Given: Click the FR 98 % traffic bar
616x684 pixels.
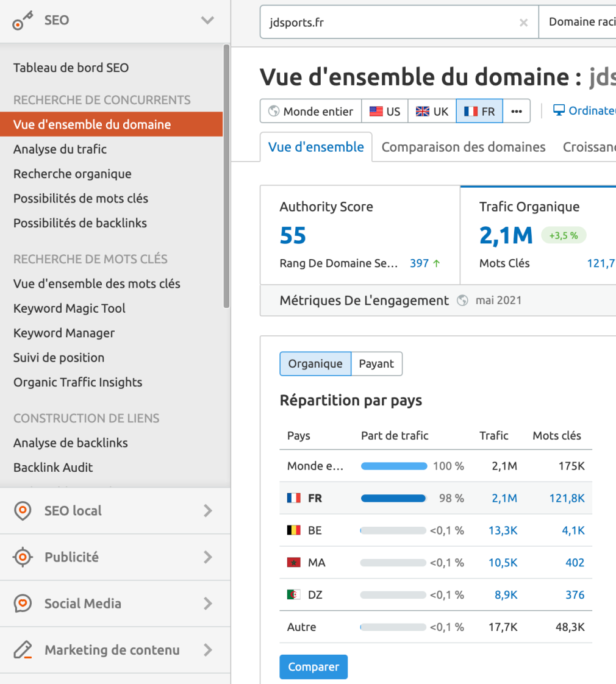Looking at the screenshot, I should [393, 499].
